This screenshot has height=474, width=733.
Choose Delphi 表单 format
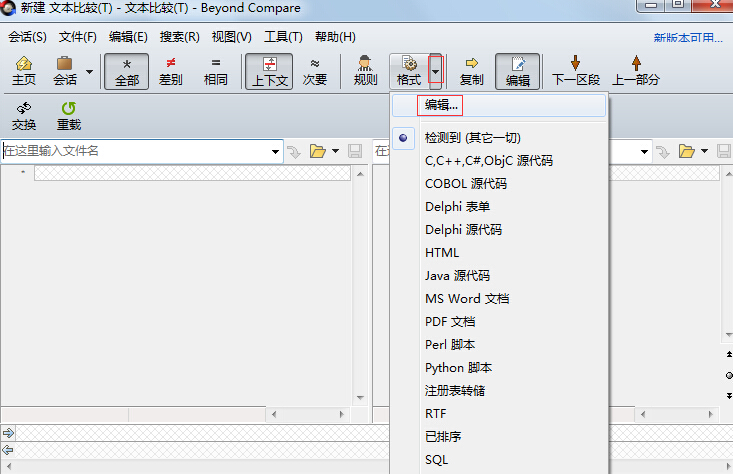point(499,207)
